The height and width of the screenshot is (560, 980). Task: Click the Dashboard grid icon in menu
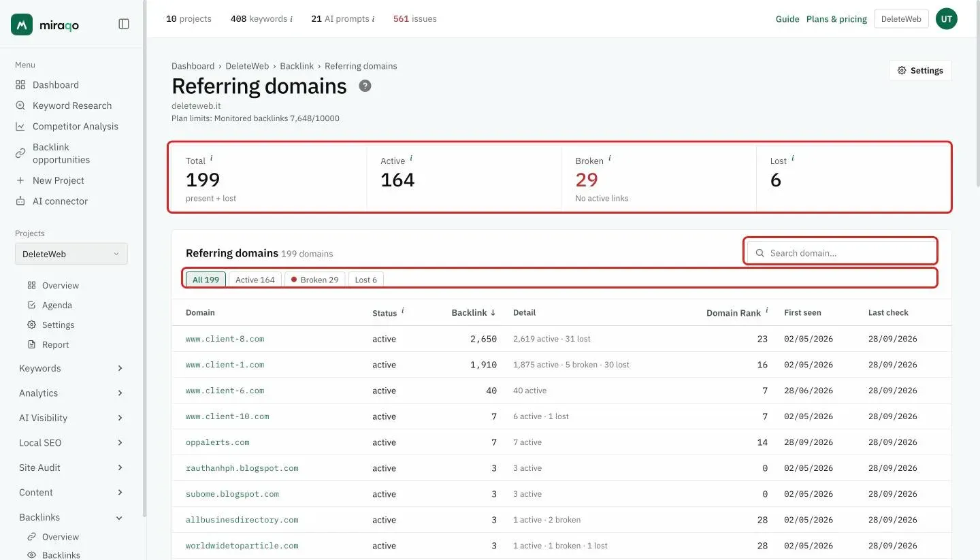(x=20, y=85)
